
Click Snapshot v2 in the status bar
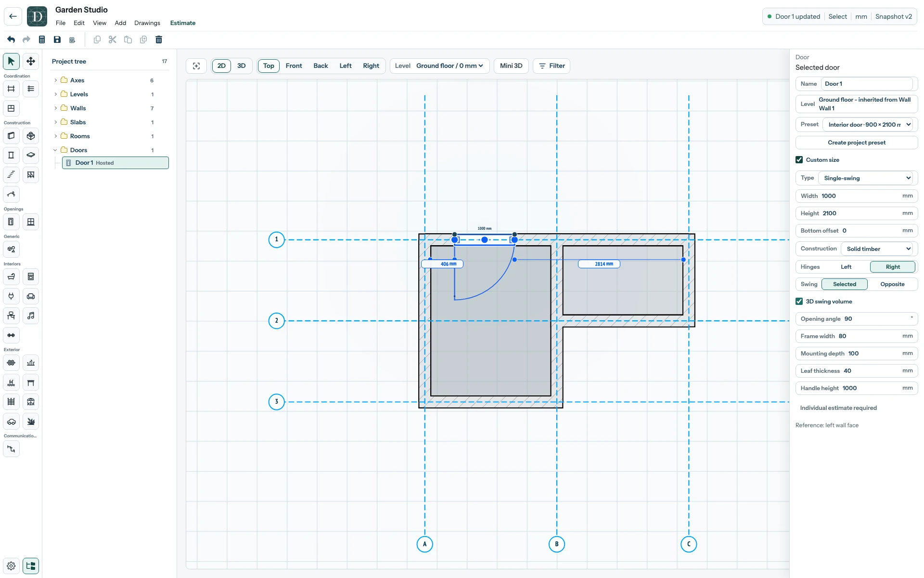tap(894, 16)
